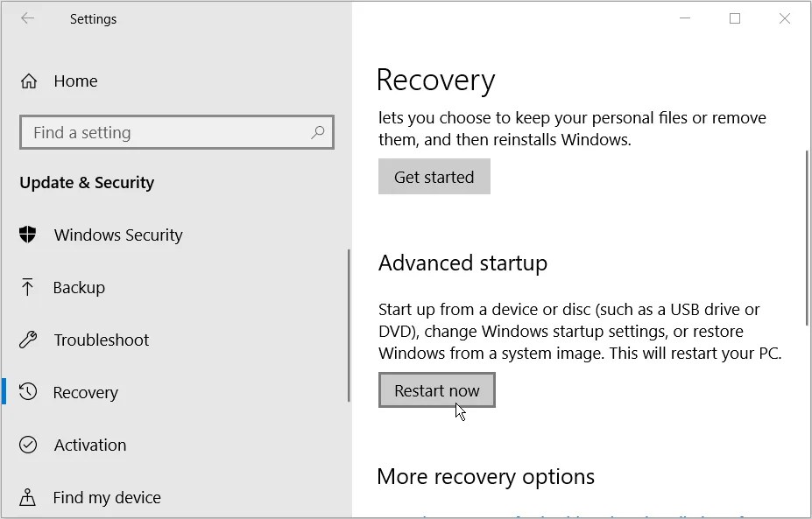Open Find my device key icon

28,497
